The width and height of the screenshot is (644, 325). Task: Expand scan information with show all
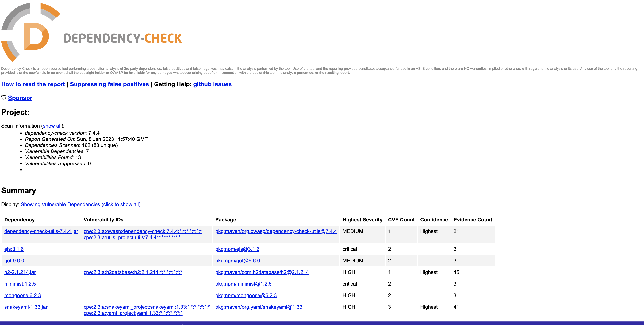tap(52, 126)
